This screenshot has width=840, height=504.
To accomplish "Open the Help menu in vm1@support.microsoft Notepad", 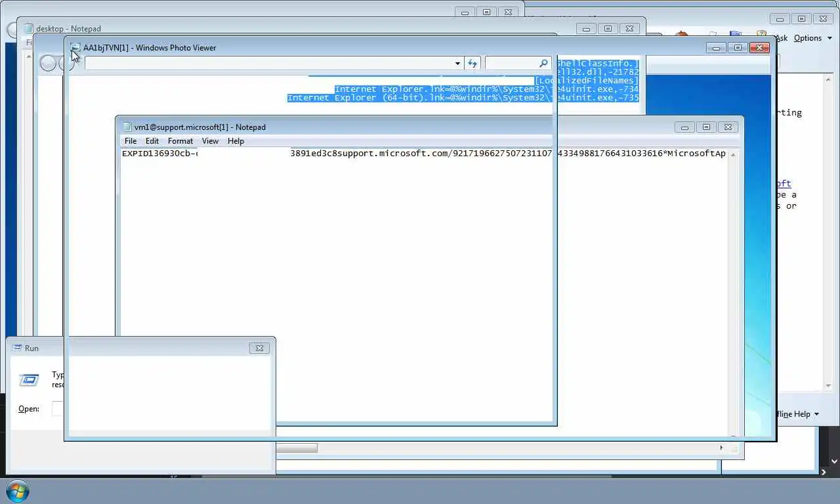I will point(236,141).
